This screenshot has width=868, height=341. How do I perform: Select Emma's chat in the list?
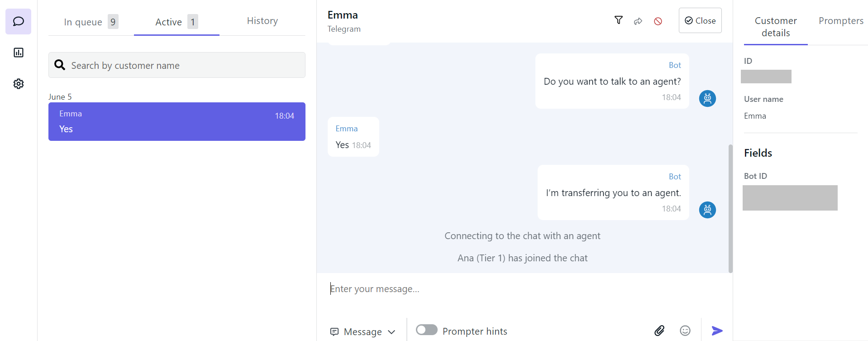click(176, 121)
